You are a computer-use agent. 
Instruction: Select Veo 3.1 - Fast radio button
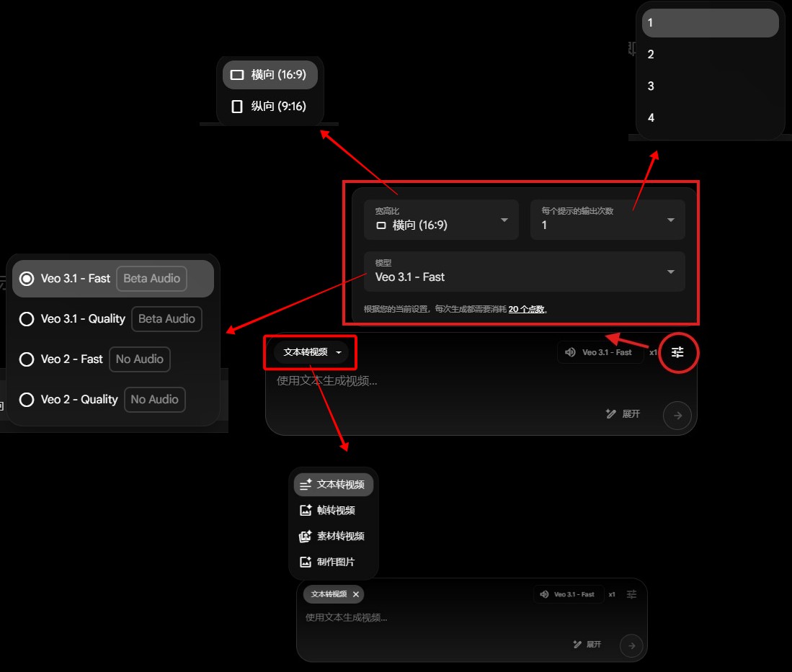tap(26, 279)
